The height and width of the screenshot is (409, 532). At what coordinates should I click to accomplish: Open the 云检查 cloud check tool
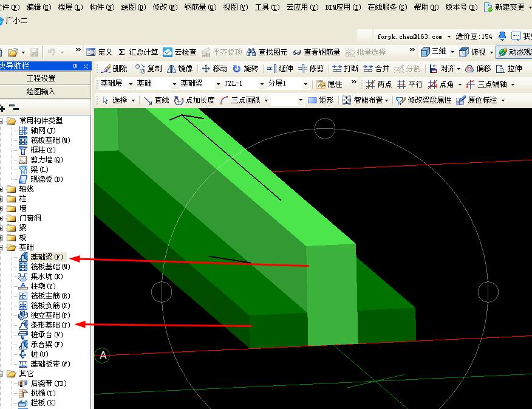(x=180, y=52)
